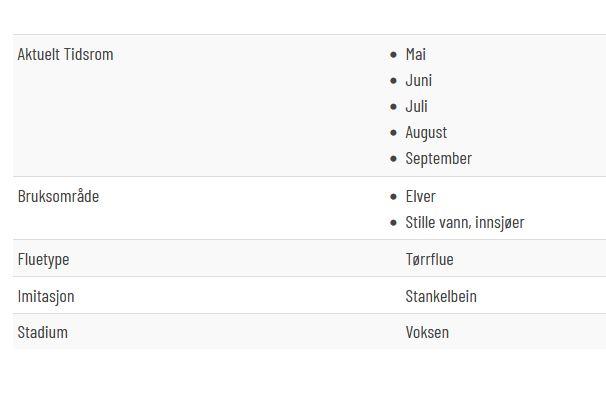Screen dimensions: 606x398
Task: Click the Stadium row label
Action: pyautogui.click(x=43, y=332)
